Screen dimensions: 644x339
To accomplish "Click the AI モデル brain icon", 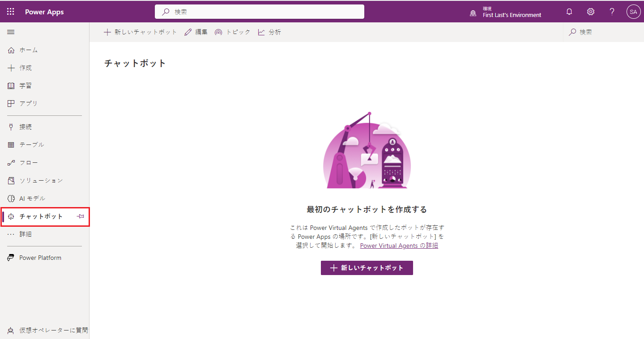I will [x=12, y=199].
